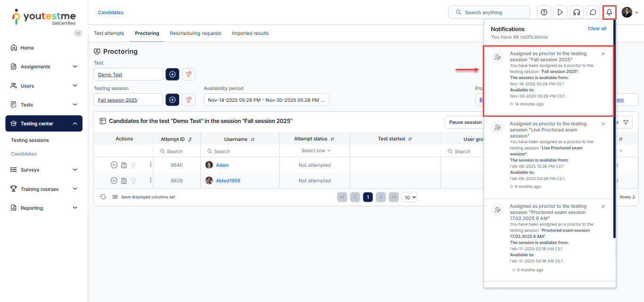Open three-dot menu for attempt 6640

pyautogui.click(x=151, y=165)
